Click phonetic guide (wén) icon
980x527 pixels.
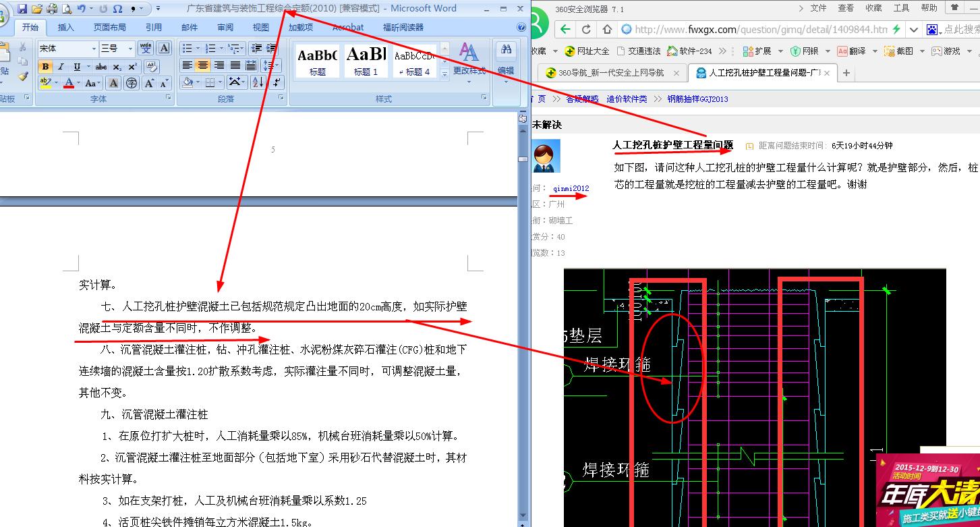point(146,49)
